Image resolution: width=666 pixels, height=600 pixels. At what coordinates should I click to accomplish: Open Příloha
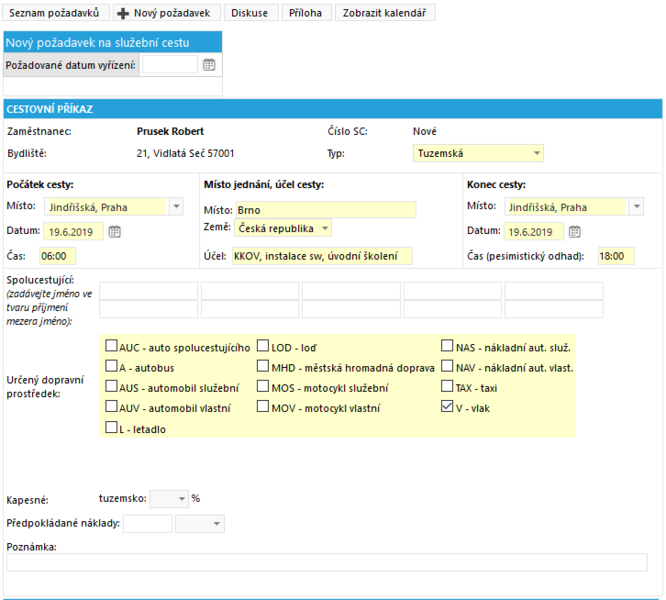pyautogui.click(x=306, y=13)
